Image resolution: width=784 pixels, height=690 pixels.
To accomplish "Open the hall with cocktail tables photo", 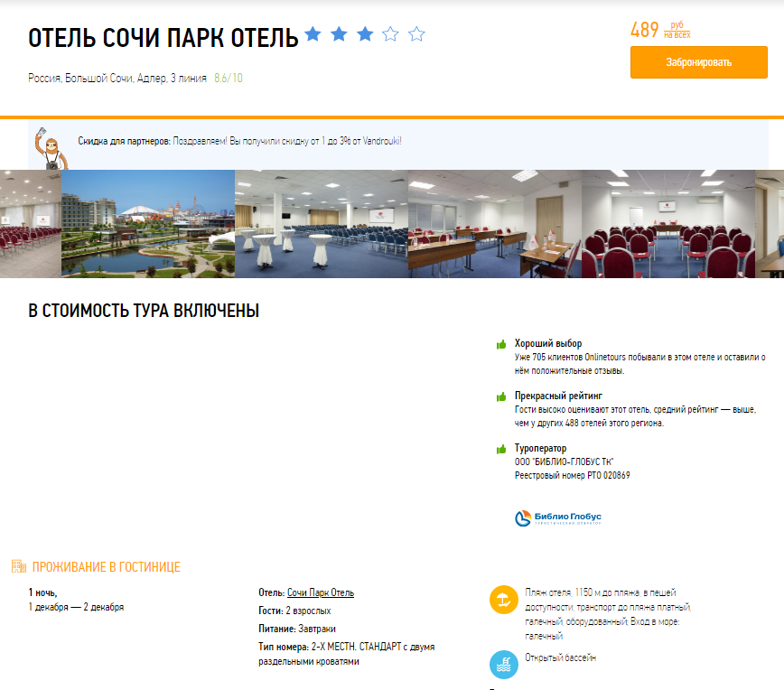I will tap(322, 224).
